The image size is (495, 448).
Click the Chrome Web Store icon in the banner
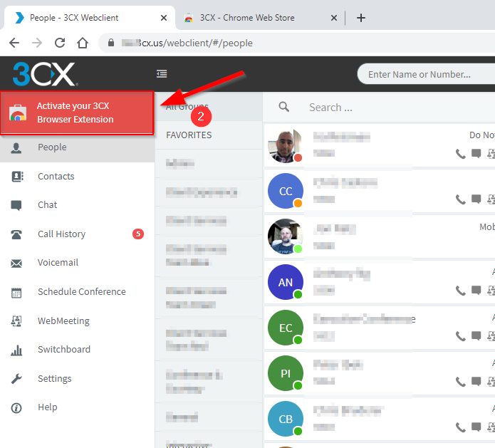pyautogui.click(x=18, y=113)
